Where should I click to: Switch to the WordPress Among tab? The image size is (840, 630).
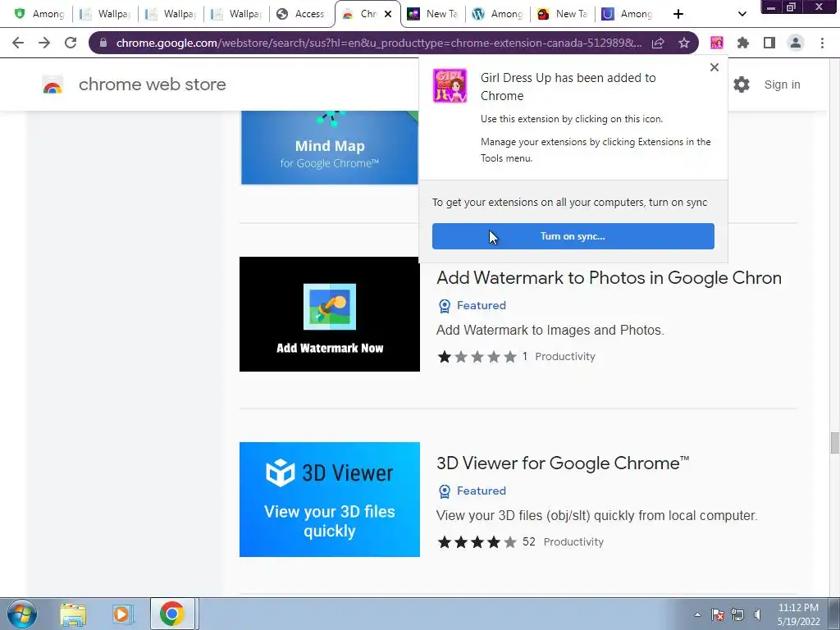498,14
